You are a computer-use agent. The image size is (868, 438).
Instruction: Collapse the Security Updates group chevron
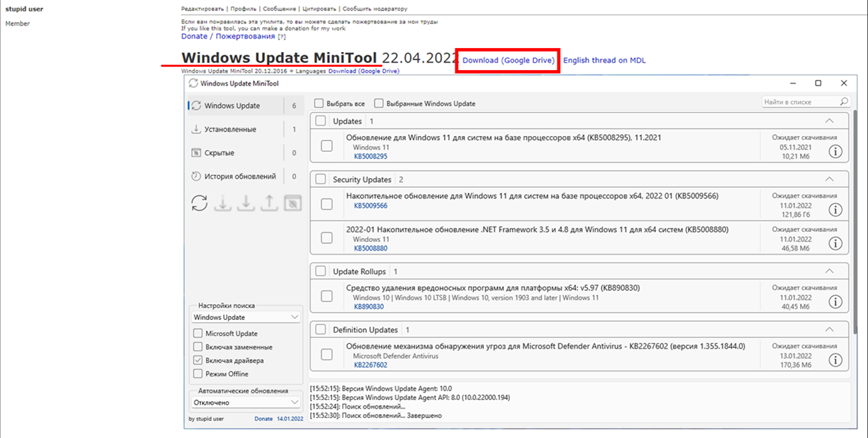coord(829,179)
